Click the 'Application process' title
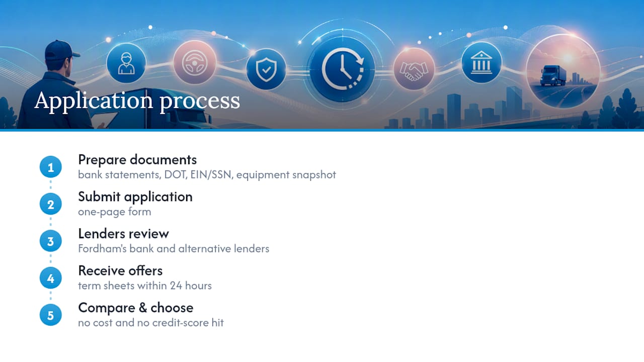 point(137,101)
